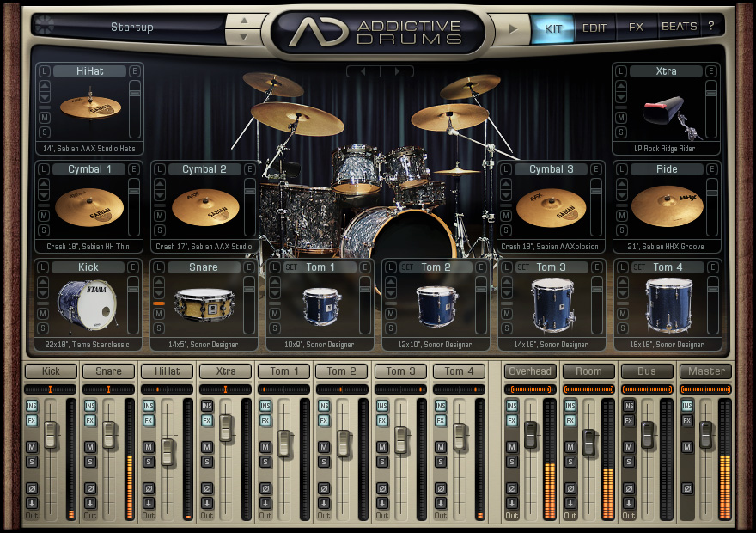Advance preset with the right arrow button
The image size is (756, 533).
coord(511,27)
